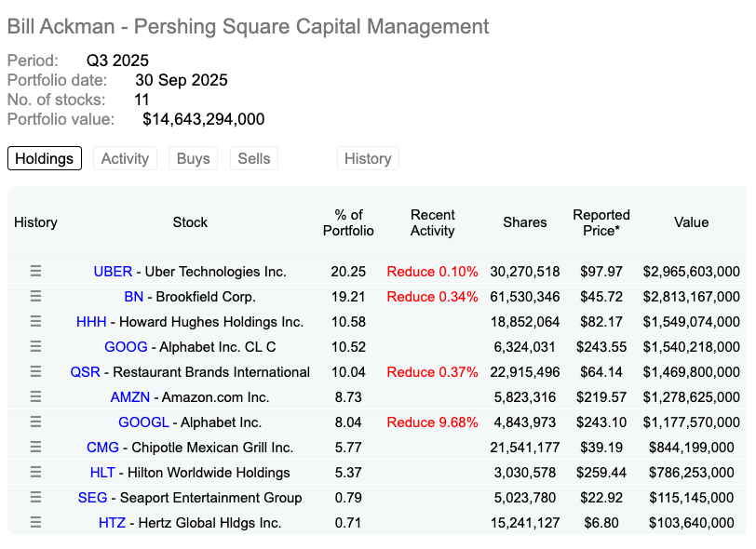
Task: Switch to the Activity tab
Action: (125, 158)
